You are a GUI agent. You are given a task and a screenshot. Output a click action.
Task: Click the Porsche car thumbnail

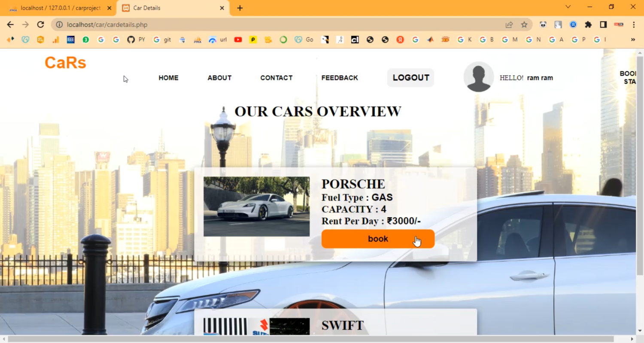click(x=256, y=206)
